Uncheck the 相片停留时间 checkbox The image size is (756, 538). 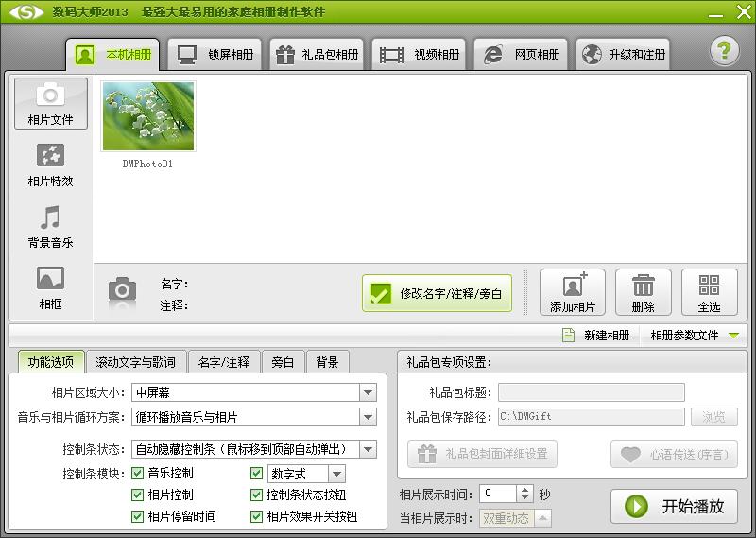pos(139,516)
